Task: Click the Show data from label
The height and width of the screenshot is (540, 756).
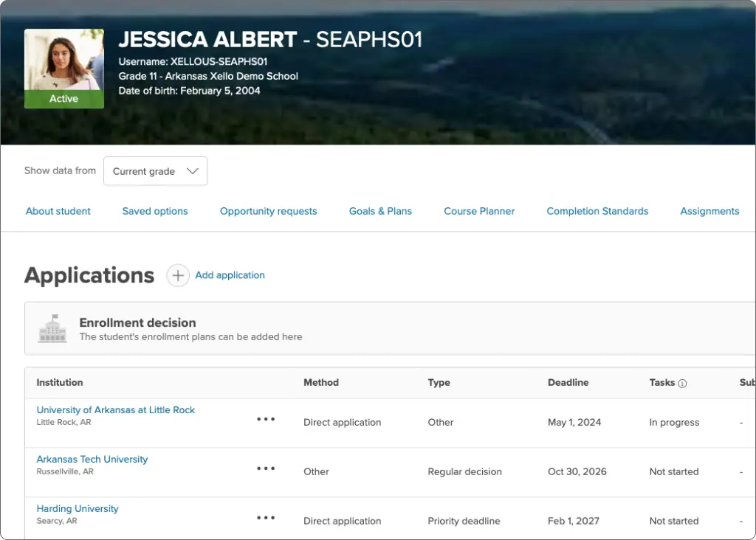Action: (61, 170)
